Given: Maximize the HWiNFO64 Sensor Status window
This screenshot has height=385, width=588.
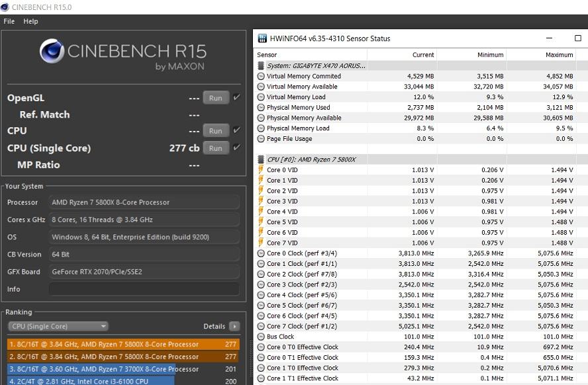Looking at the screenshot, I should coord(578,38).
